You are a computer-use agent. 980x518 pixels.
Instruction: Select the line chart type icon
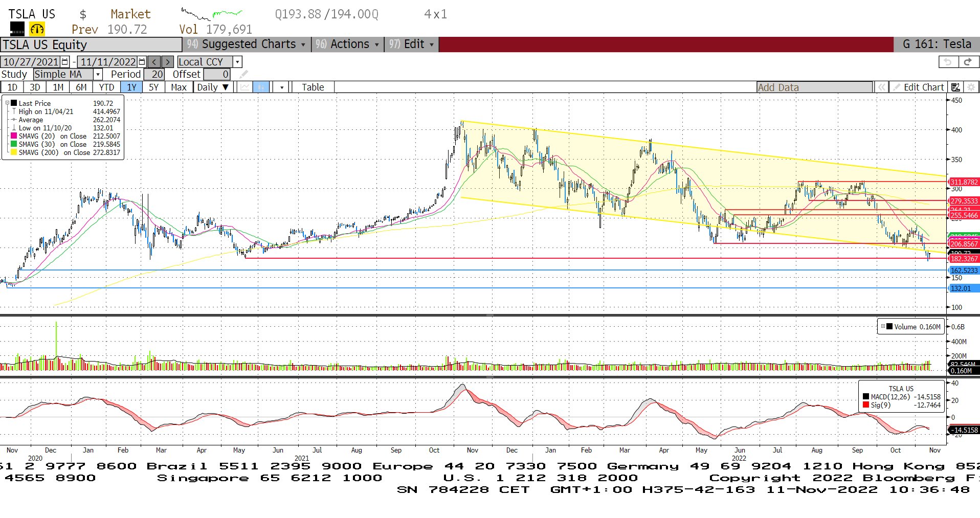pos(245,87)
